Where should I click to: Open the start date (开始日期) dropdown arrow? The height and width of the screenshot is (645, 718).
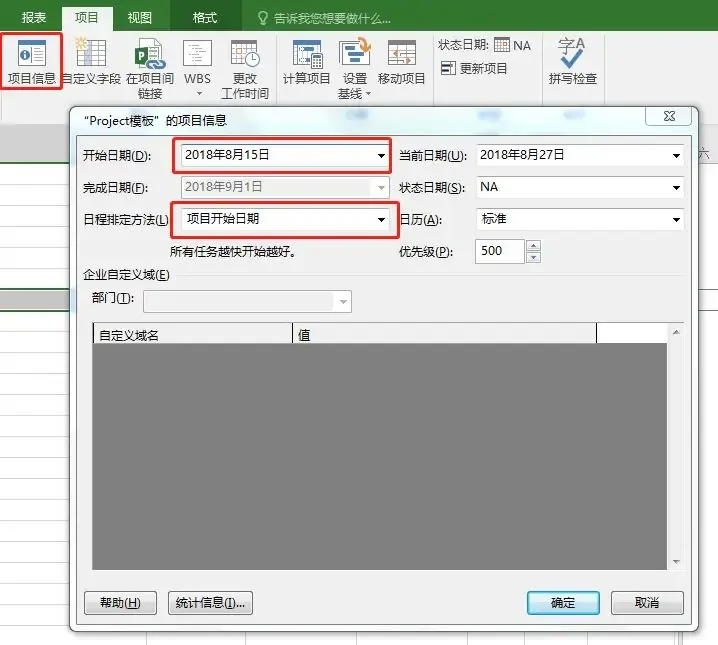(x=381, y=156)
